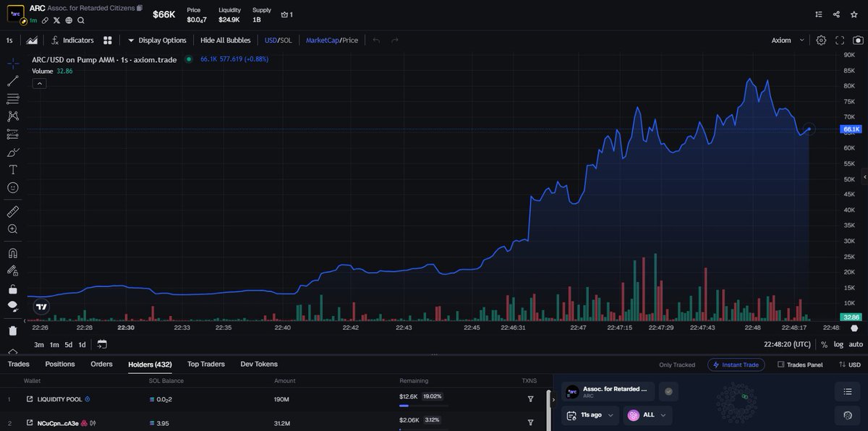Image resolution: width=868 pixels, height=431 pixels.
Task: Open the Fibonacci retracement tool
Action: pyautogui.click(x=13, y=98)
